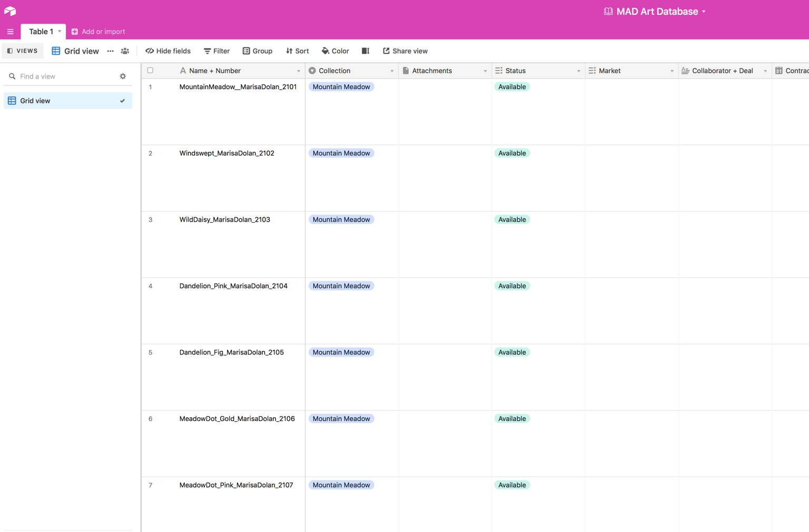
Task: Open the Filter menu
Action: [217, 51]
